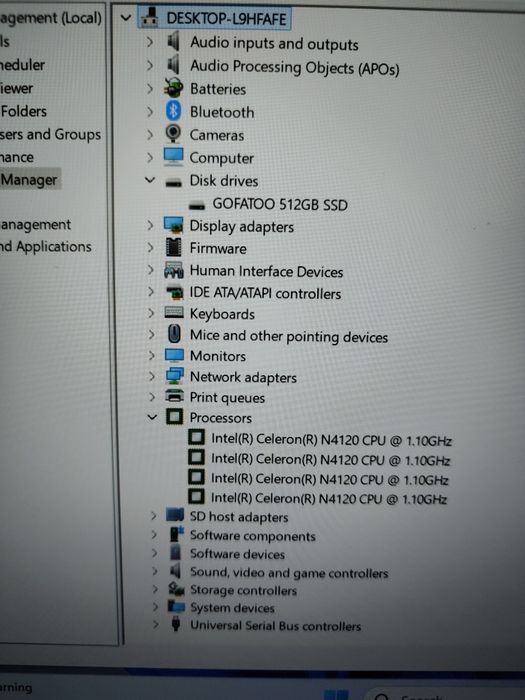Expand the Universal Serial Bus controllers category
525x700 pixels.
[155, 624]
